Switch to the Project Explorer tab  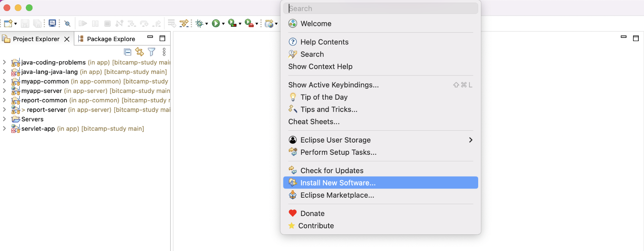tap(36, 39)
